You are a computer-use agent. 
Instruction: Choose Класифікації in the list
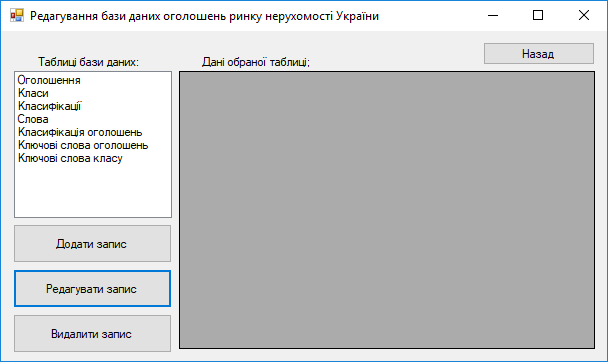point(93,106)
